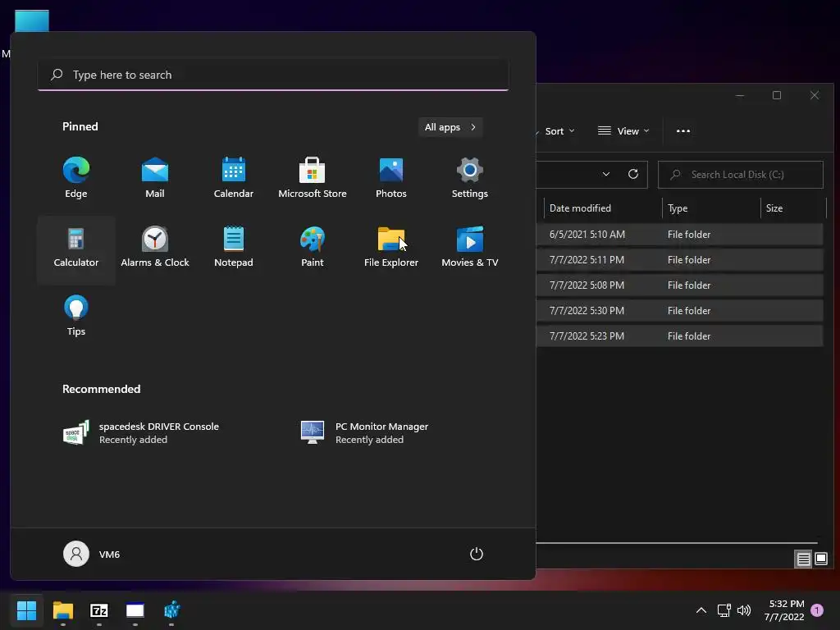Expand address bar history dropdown in File Explorer
Image resolution: width=840 pixels, height=630 pixels.
click(606, 174)
